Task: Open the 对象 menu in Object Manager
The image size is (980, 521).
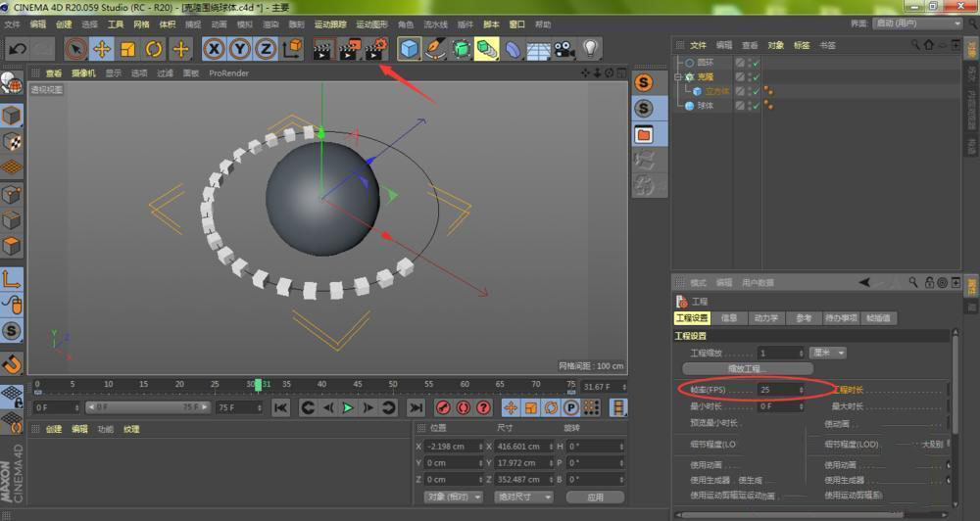Action: pos(775,45)
